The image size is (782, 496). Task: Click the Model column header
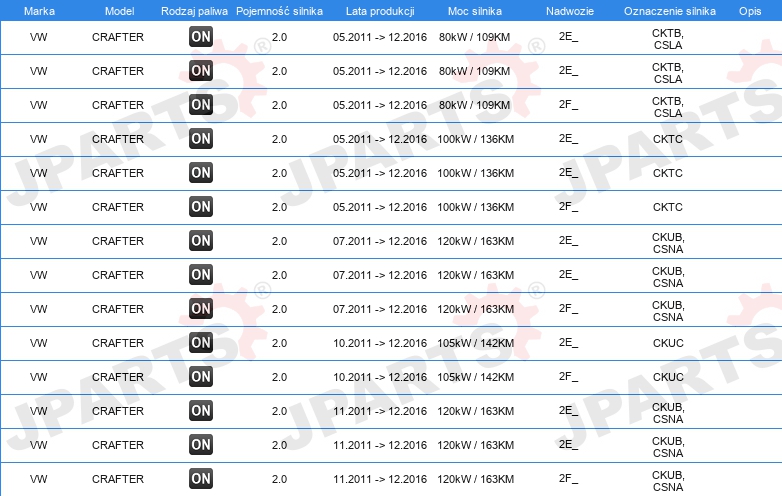click(119, 11)
